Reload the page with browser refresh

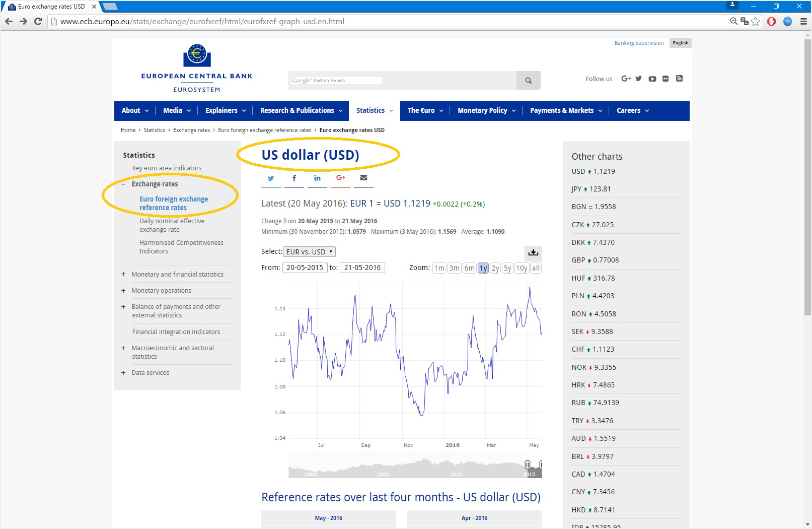pos(38,21)
